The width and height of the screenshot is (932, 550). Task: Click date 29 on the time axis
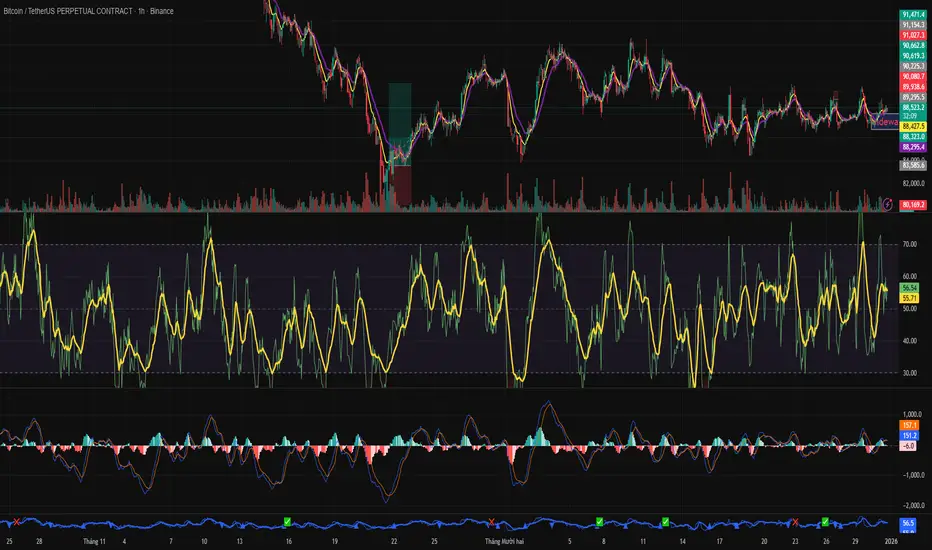(855, 542)
